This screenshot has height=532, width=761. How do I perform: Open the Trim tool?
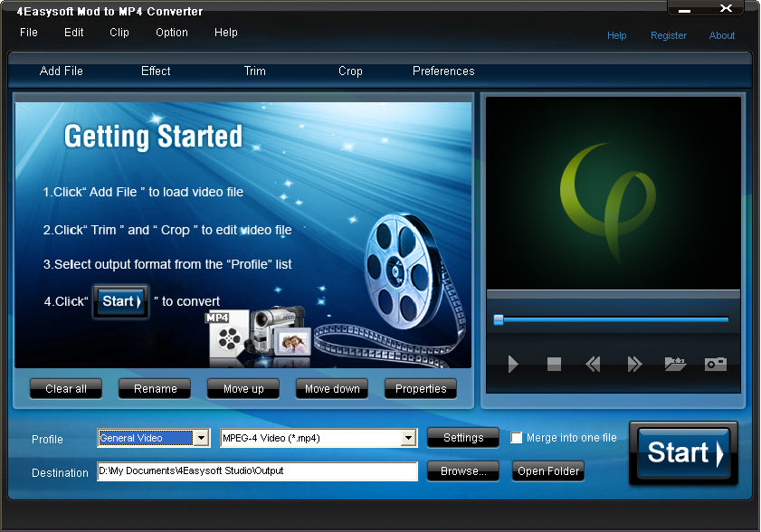point(254,71)
